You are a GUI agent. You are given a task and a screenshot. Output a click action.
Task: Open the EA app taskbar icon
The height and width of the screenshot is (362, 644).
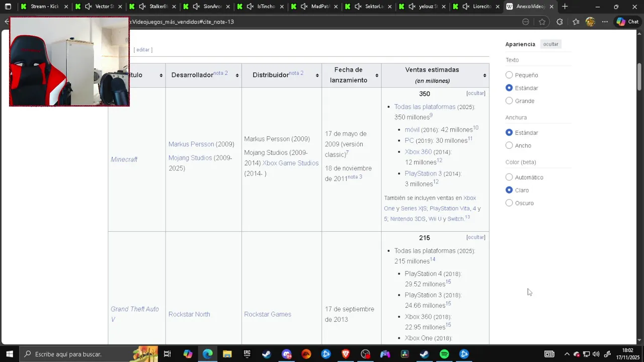(x=306, y=354)
